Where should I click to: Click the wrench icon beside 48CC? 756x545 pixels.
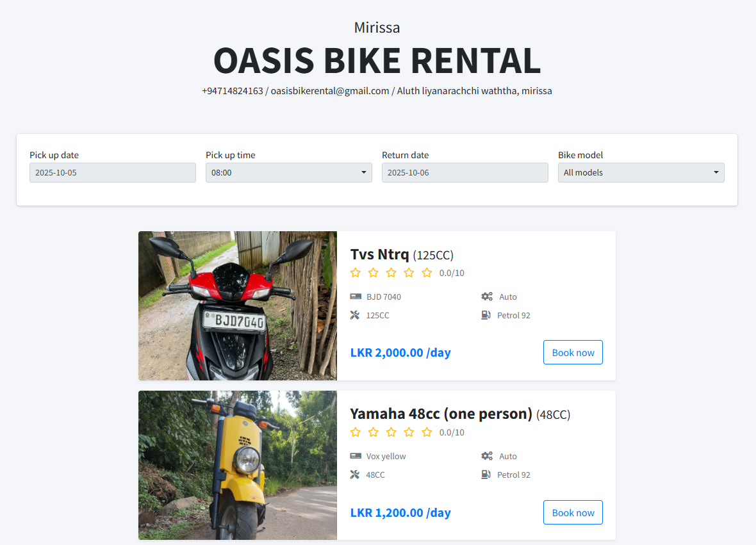click(355, 475)
